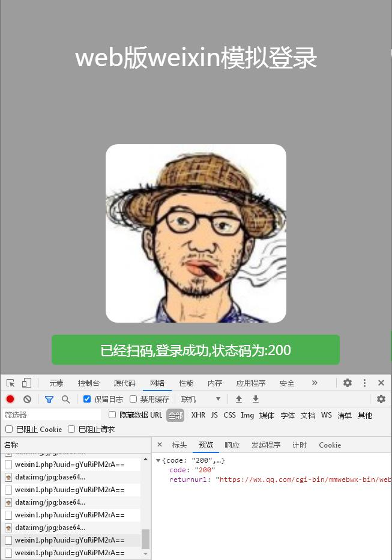Open the 发起程序 request detail tab
This screenshot has height=560, width=392.
(266, 445)
